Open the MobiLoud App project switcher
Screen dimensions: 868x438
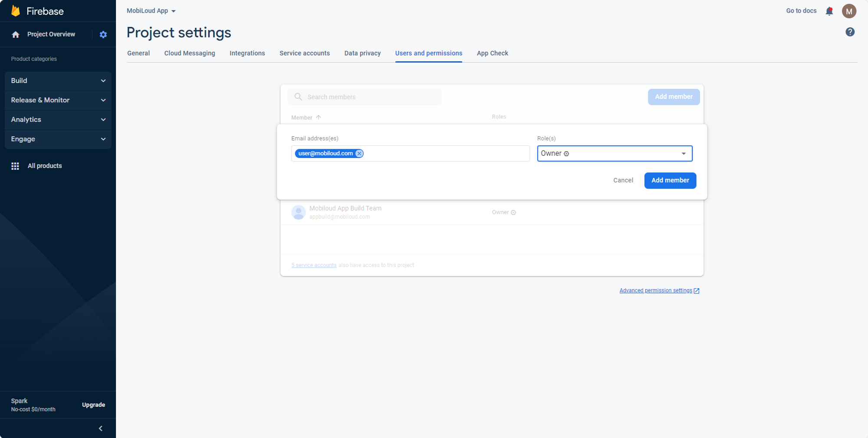(151, 11)
